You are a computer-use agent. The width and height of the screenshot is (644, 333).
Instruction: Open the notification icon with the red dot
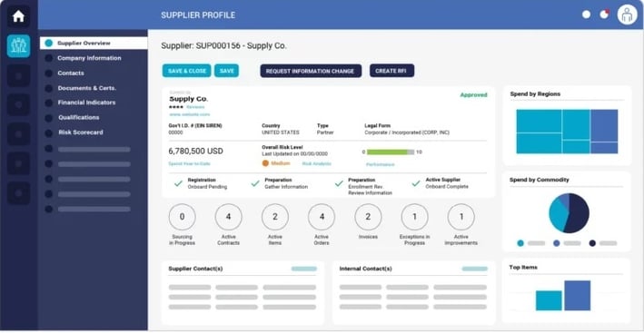pyautogui.click(x=604, y=15)
